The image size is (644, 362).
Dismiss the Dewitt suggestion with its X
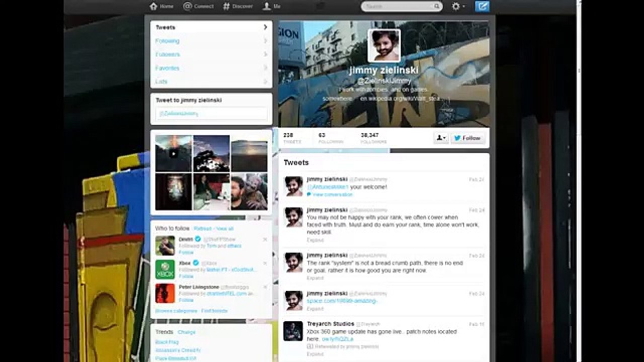point(265,239)
